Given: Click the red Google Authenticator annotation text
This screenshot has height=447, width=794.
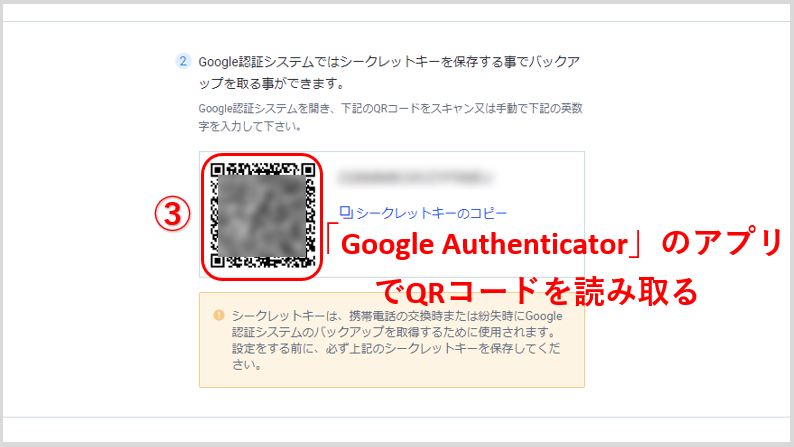Looking at the screenshot, I should [485, 245].
